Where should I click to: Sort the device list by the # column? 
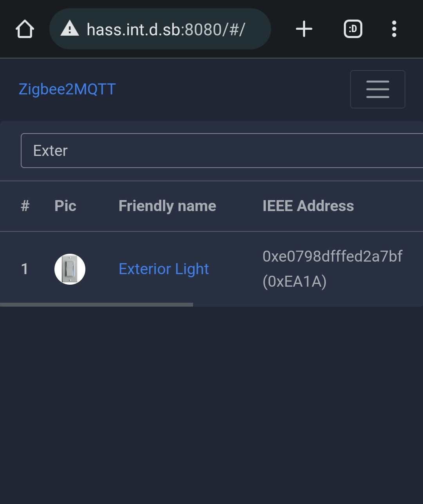[25, 206]
